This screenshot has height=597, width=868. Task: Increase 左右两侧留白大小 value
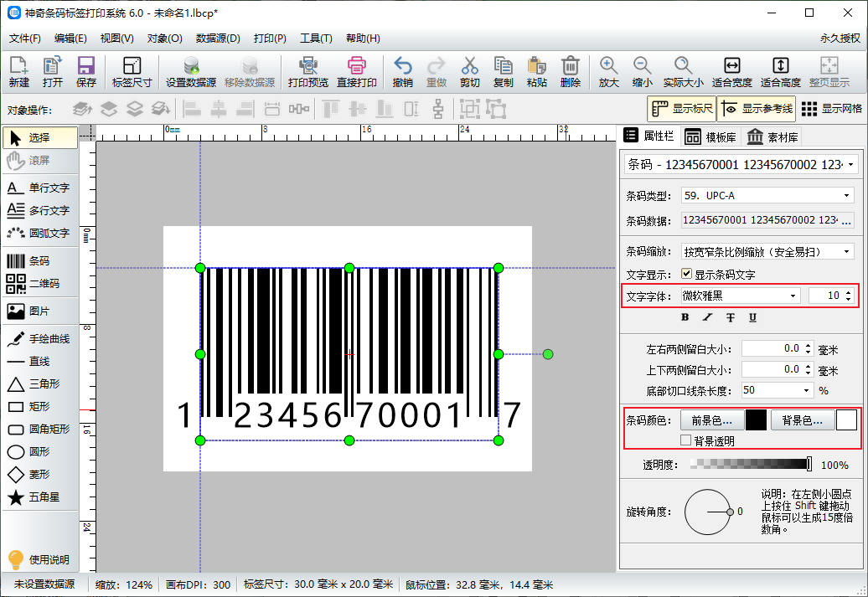[809, 346]
